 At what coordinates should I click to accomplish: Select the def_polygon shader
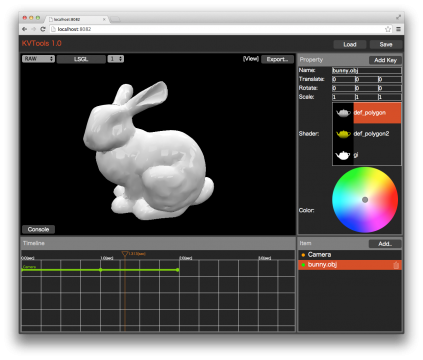click(x=367, y=113)
